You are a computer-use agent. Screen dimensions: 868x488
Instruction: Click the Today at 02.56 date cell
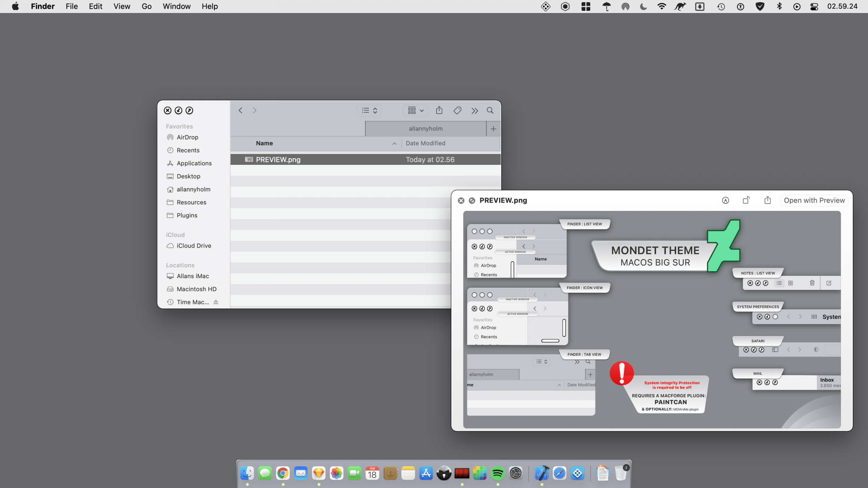click(430, 160)
